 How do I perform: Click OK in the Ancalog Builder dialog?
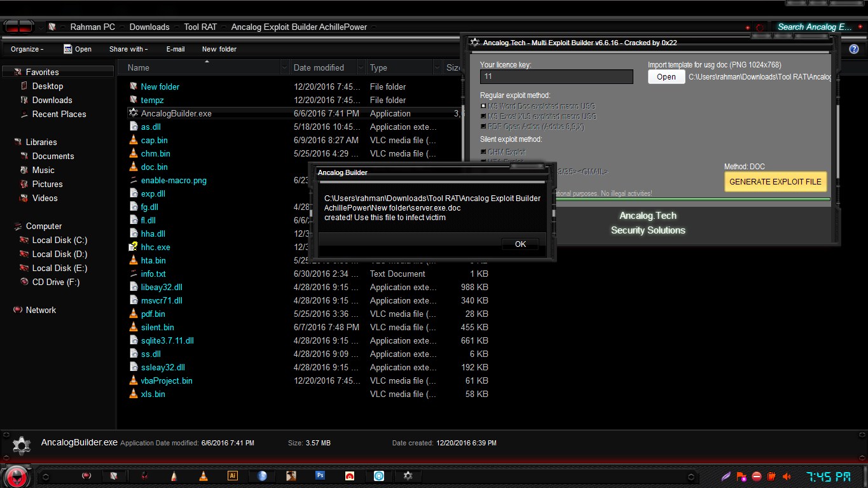[x=520, y=244]
